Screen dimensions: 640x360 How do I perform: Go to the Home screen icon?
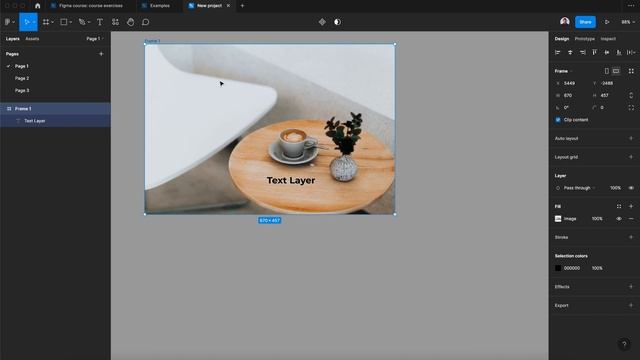38,6
